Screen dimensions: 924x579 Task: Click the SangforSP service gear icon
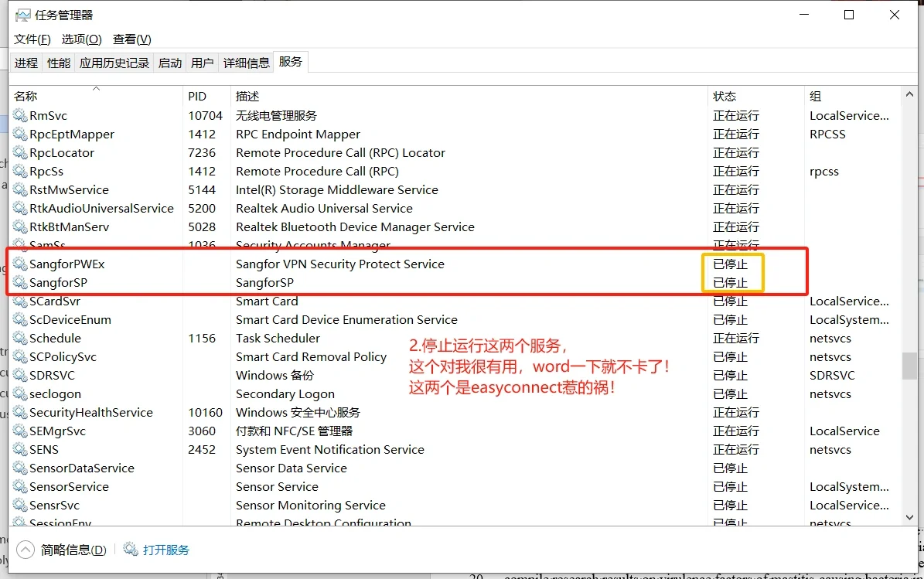[20, 283]
